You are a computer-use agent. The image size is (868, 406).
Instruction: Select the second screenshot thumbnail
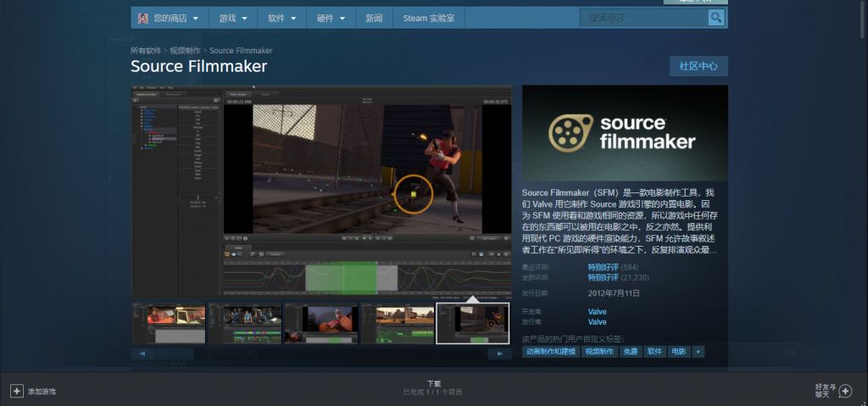245,324
